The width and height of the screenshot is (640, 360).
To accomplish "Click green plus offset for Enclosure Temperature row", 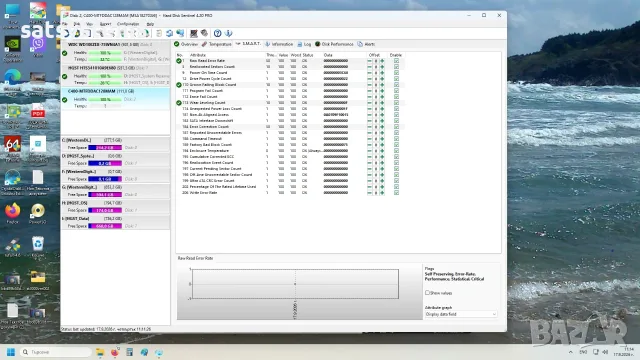I will (x=382, y=151).
